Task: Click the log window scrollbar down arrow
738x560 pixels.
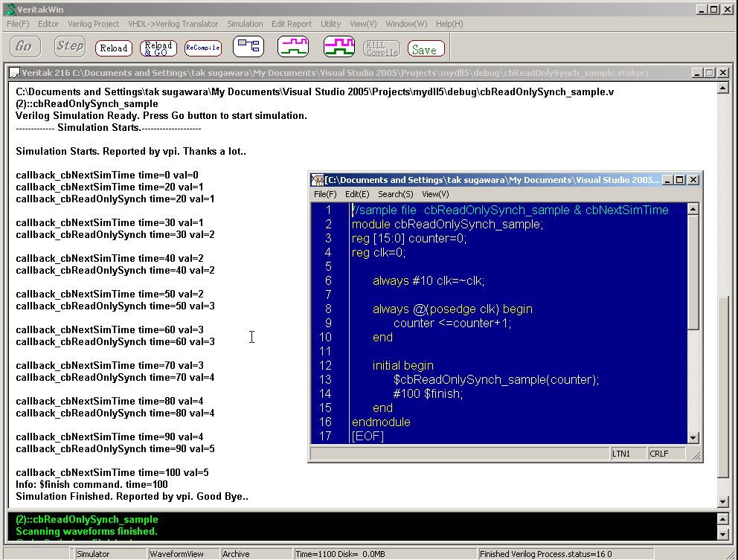Action: (x=723, y=502)
